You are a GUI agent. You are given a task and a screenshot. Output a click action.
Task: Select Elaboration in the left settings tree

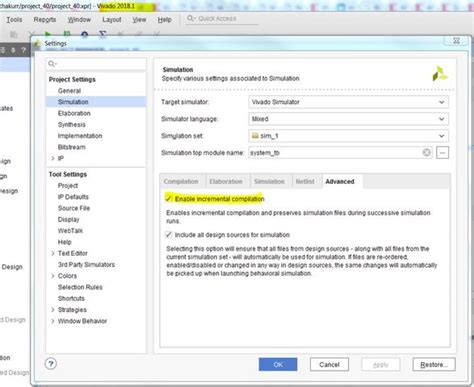(x=74, y=113)
